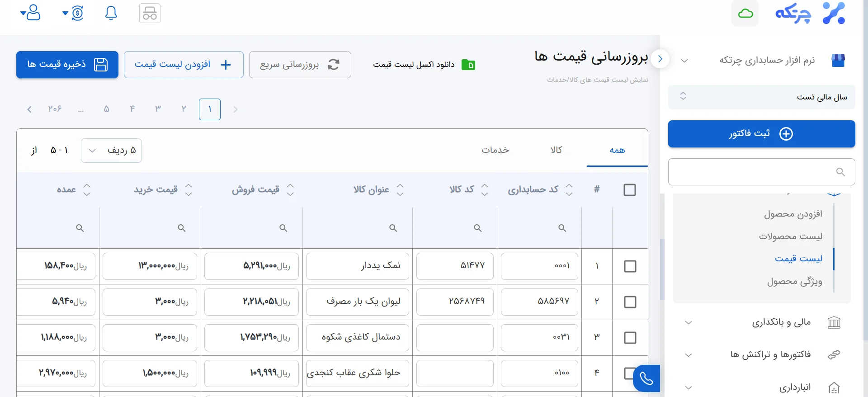Click search icon under کد حسابداری column

[x=562, y=228]
